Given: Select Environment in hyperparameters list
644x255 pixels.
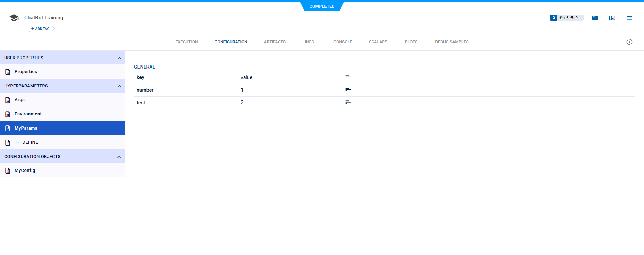Looking at the screenshot, I should click(28, 114).
